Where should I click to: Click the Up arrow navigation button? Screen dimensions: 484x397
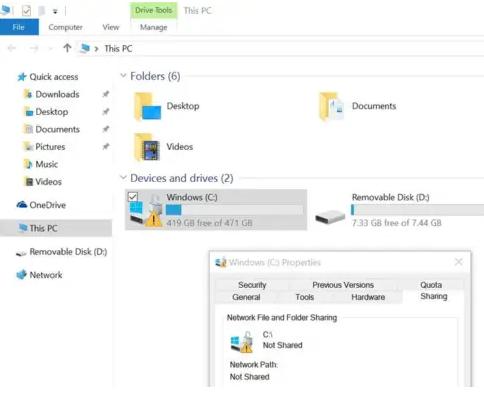tap(67, 48)
